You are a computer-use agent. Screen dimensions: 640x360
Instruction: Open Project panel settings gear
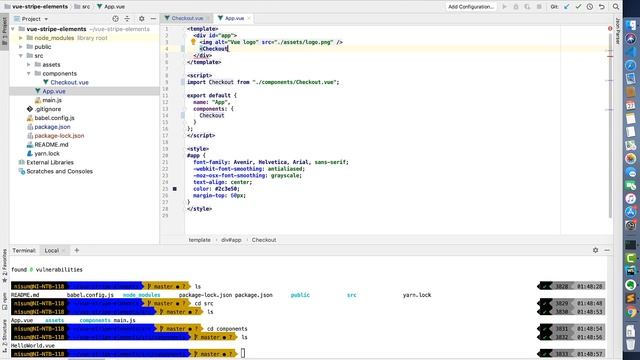142,19
